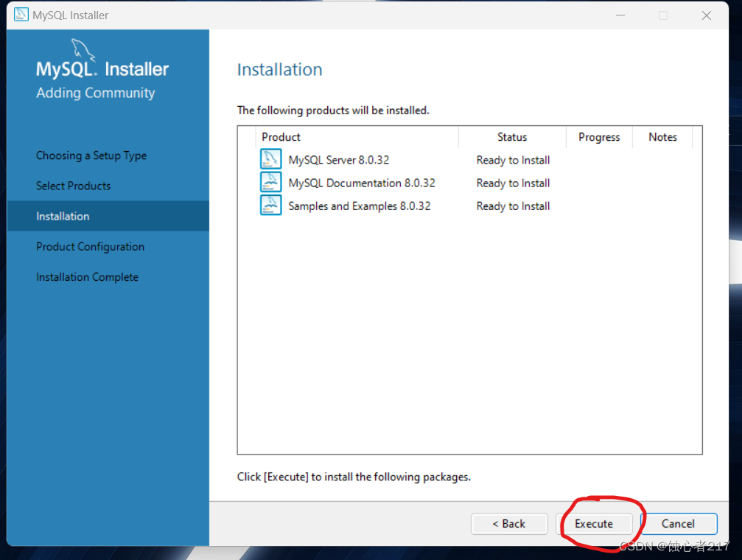Click Ready to Install status for MySQL Documentation

coord(513,183)
